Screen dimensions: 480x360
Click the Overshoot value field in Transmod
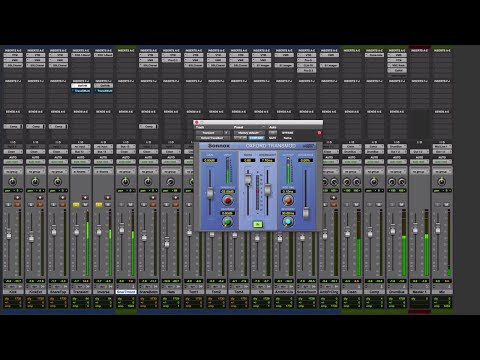[267, 160]
